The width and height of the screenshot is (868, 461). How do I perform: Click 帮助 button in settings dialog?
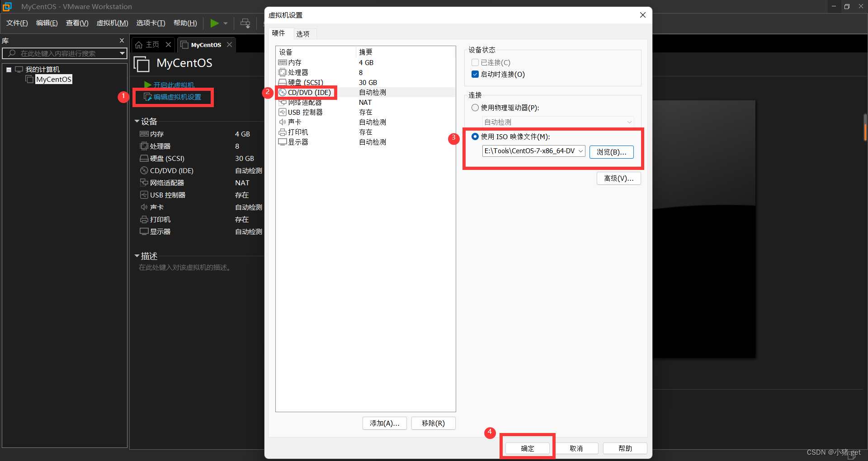(625, 448)
